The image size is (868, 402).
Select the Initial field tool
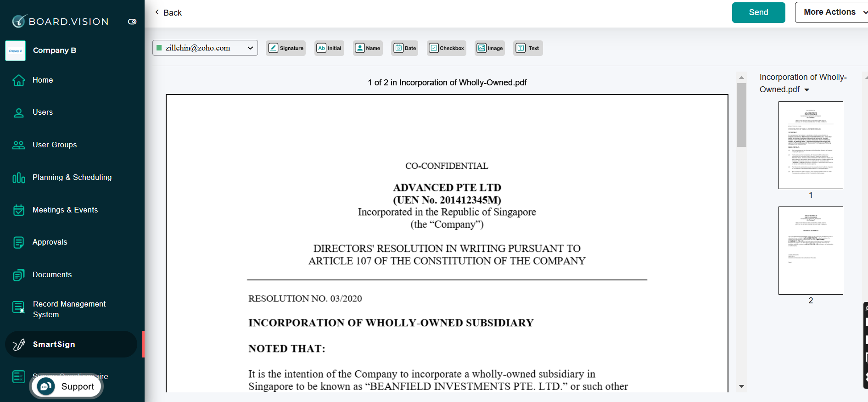pyautogui.click(x=330, y=48)
